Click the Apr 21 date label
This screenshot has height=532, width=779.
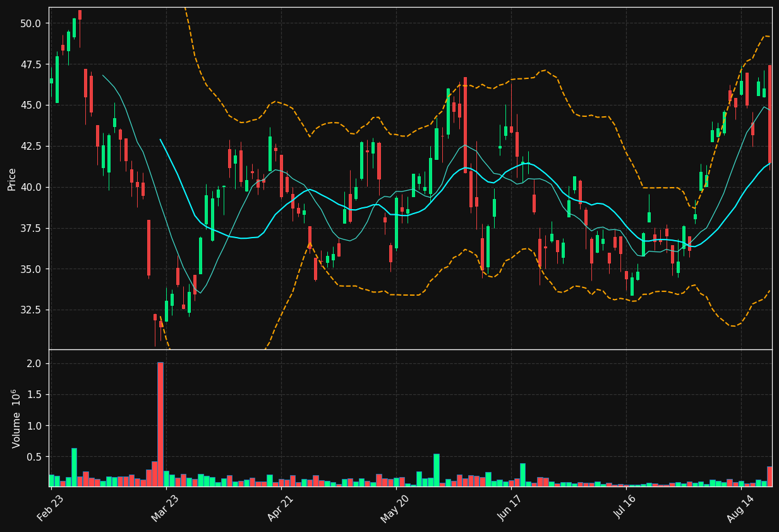(x=281, y=509)
